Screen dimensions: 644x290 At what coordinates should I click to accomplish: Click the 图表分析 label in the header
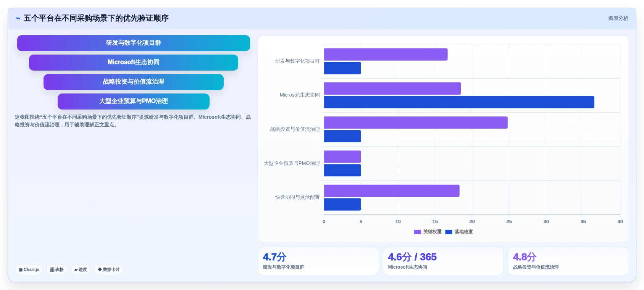click(x=618, y=18)
